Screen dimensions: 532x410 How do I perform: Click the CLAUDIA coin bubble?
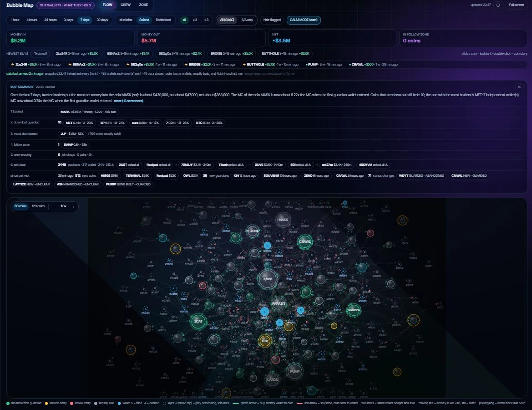(253, 231)
